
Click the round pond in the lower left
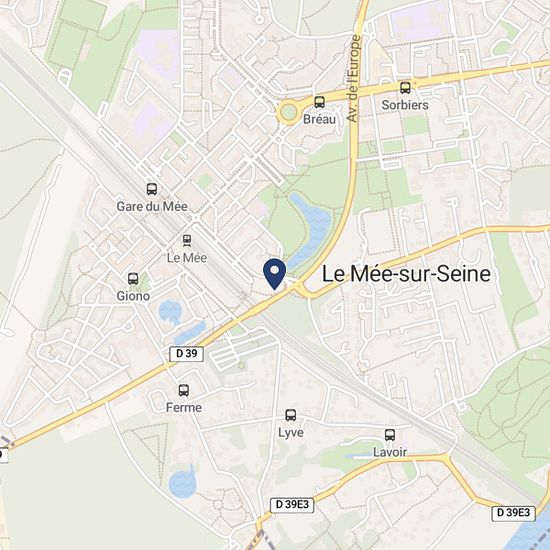pos(182,483)
